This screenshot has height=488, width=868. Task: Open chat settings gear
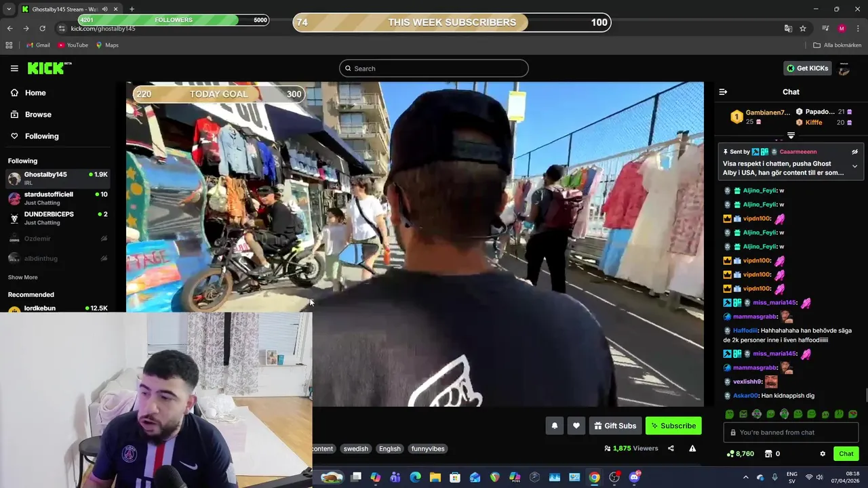pos(823,454)
